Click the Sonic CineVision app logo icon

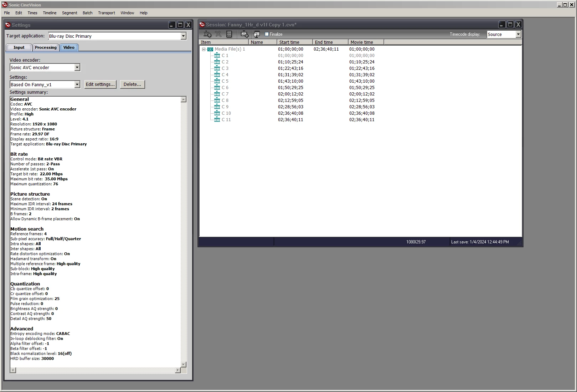(x=5, y=5)
